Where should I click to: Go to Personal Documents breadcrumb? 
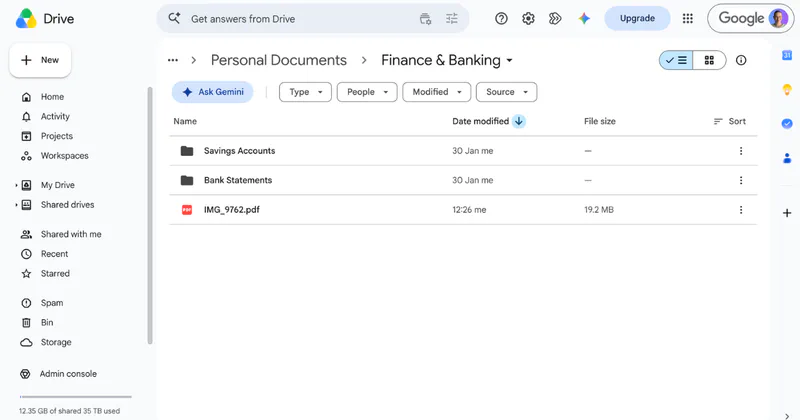[x=279, y=60]
